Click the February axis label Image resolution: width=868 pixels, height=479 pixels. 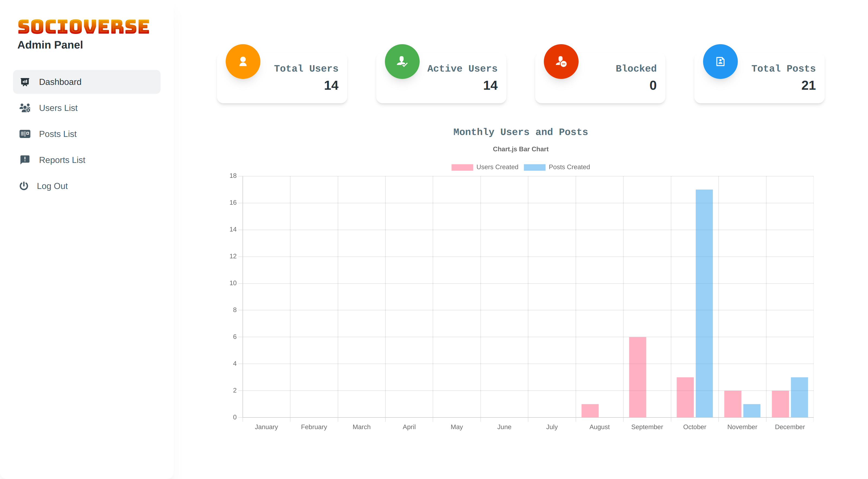pyautogui.click(x=314, y=427)
